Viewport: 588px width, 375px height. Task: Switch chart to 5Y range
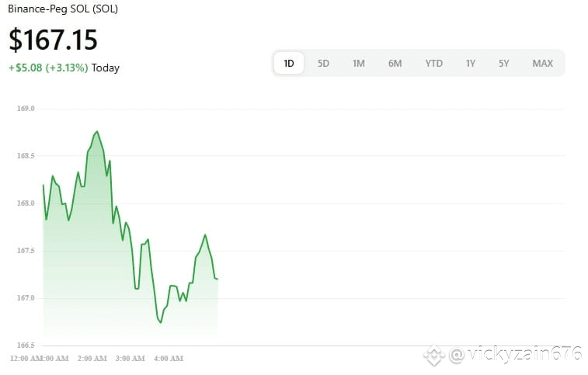point(503,64)
